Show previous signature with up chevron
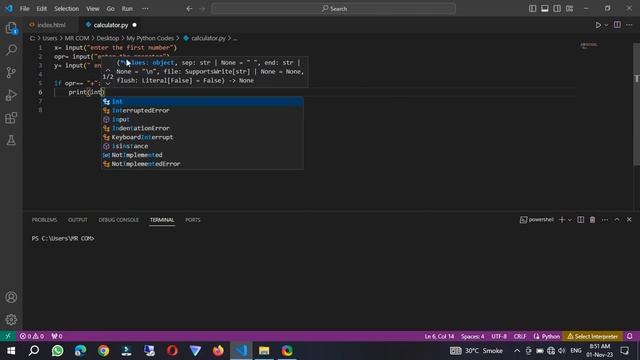The width and height of the screenshot is (640, 360). pyautogui.click(x=108, y=70)
